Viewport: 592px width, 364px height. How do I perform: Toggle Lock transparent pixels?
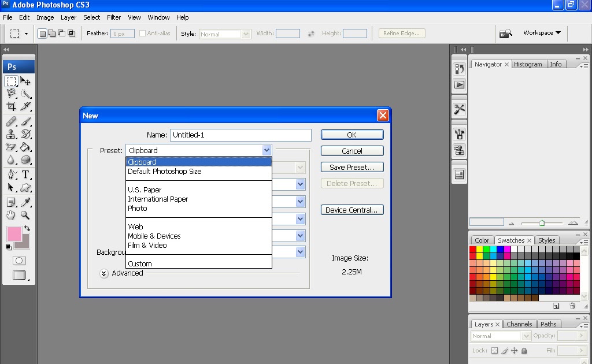coord(495,350)
